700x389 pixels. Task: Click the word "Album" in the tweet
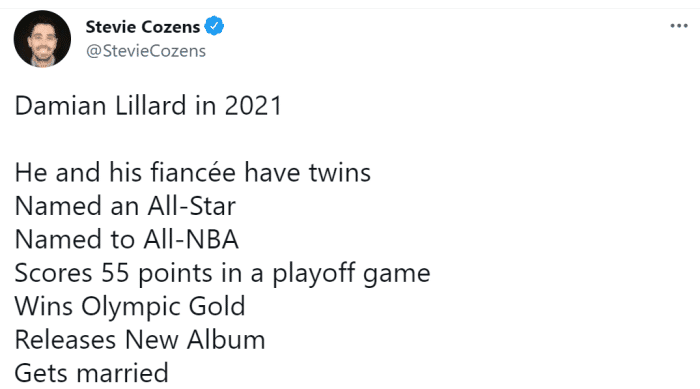226,339
